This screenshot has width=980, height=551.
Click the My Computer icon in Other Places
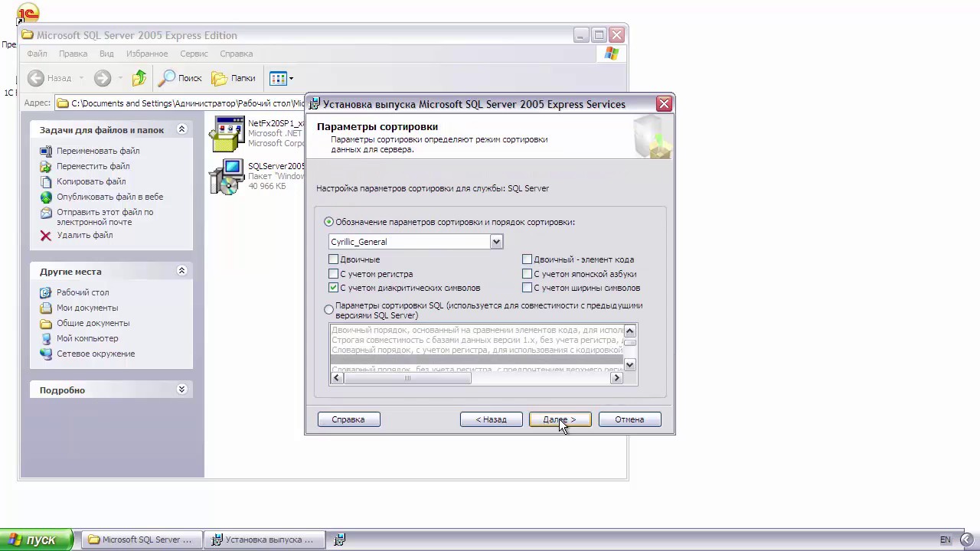click(x=46, y=338)
